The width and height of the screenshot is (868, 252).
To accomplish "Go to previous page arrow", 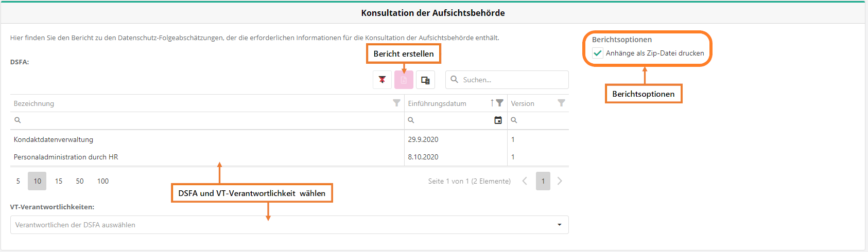I will tap(525, 181).
